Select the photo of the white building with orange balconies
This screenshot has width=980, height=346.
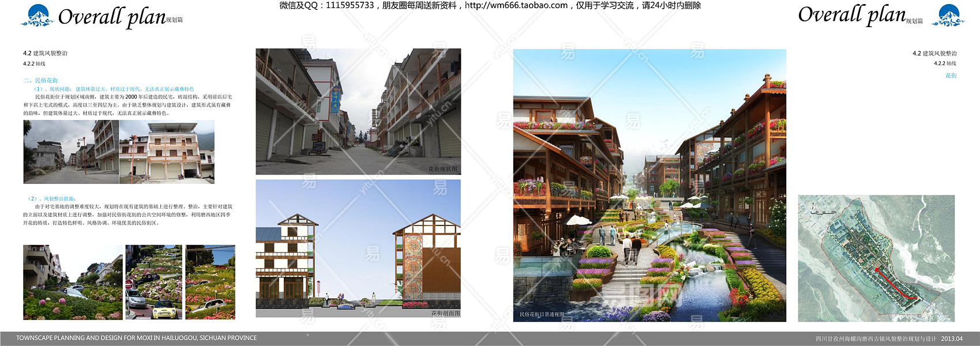pyautogui.click(x=167, y=152)
